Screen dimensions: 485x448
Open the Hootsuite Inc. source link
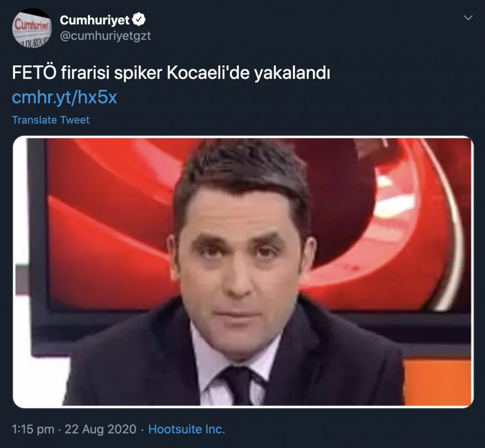(x=187, y=430)
